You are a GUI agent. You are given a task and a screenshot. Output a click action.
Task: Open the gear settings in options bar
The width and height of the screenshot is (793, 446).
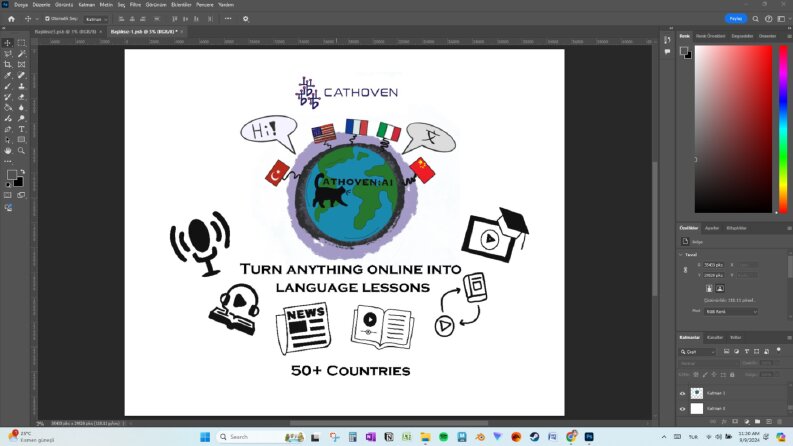tap(246, 19)
